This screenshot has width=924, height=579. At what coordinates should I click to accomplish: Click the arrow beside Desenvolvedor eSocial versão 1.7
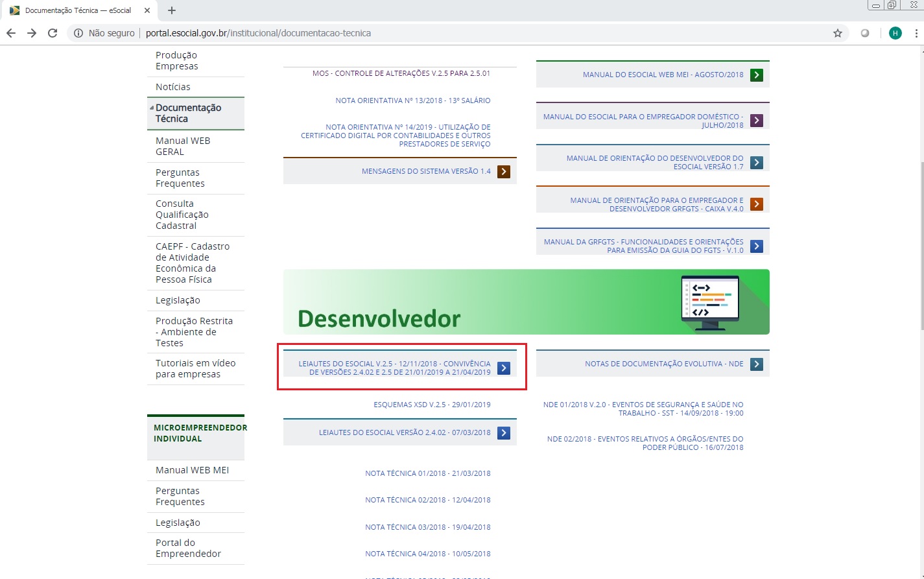click(757, 163)
